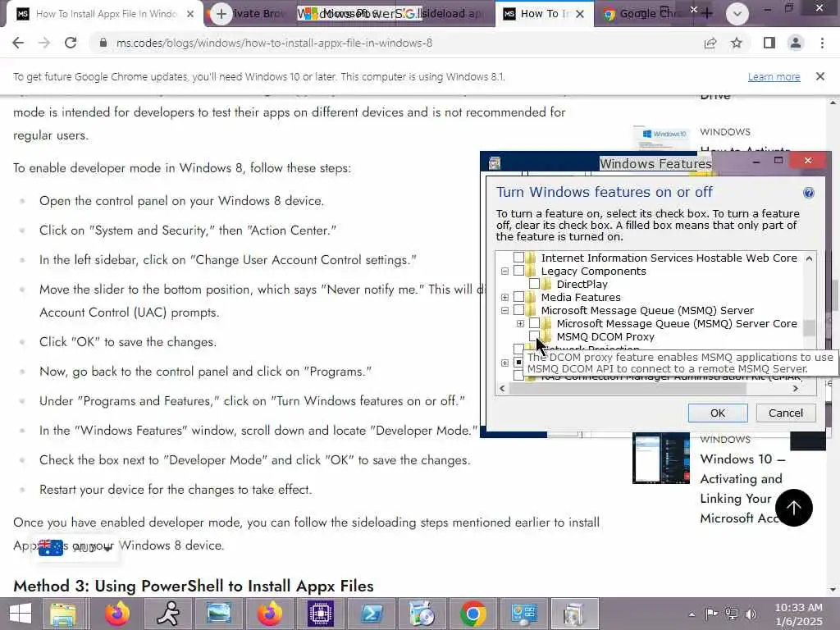The width and height of the screenshot is (840, 630).
Task: Bookmark this page with the star icon
Action: [x=737, y=43]
